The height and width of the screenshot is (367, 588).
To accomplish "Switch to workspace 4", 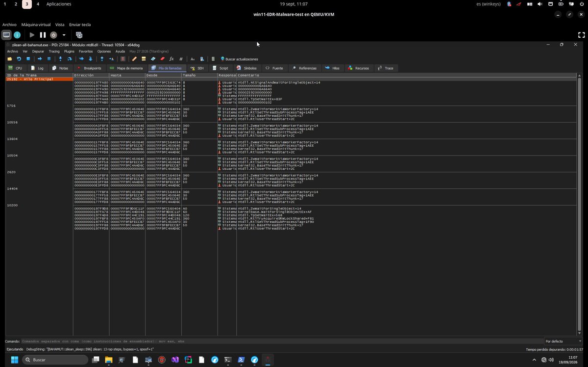I will [38, 4].
